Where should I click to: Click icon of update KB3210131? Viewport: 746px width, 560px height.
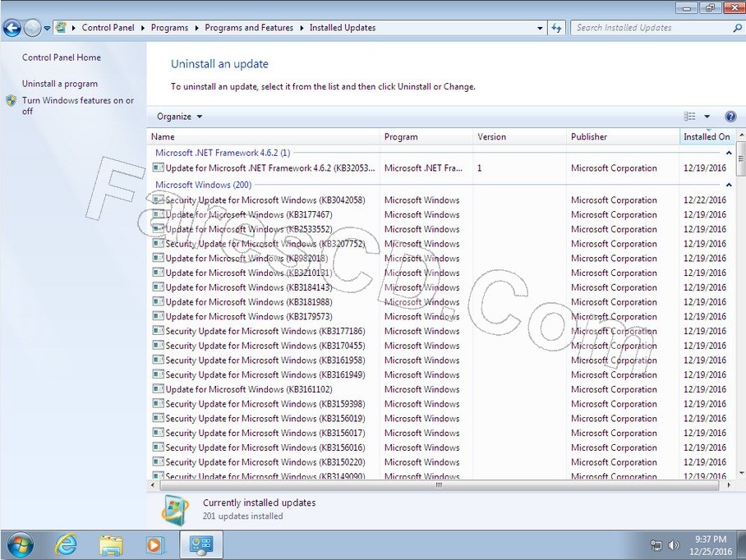point(158,273)
